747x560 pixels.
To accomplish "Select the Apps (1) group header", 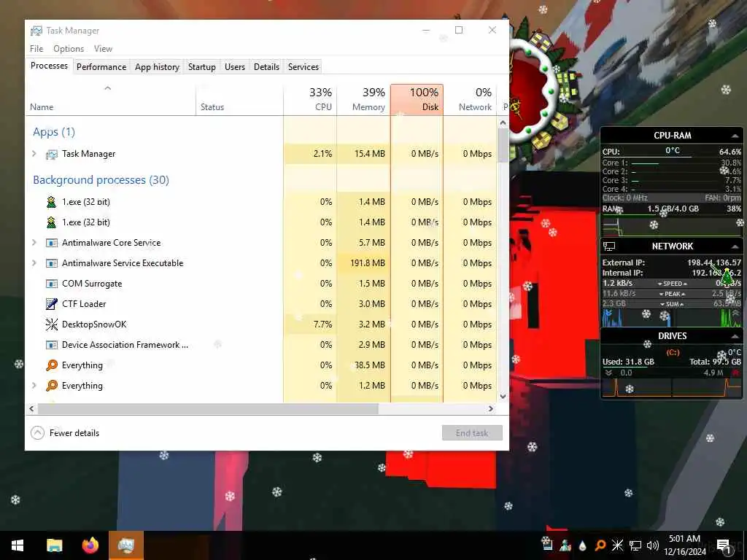I will coord(54,132).
